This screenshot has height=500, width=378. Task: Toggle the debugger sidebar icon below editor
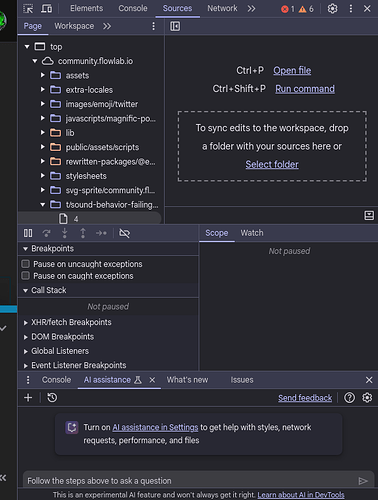pyautogui.click(x=369, y=215)
